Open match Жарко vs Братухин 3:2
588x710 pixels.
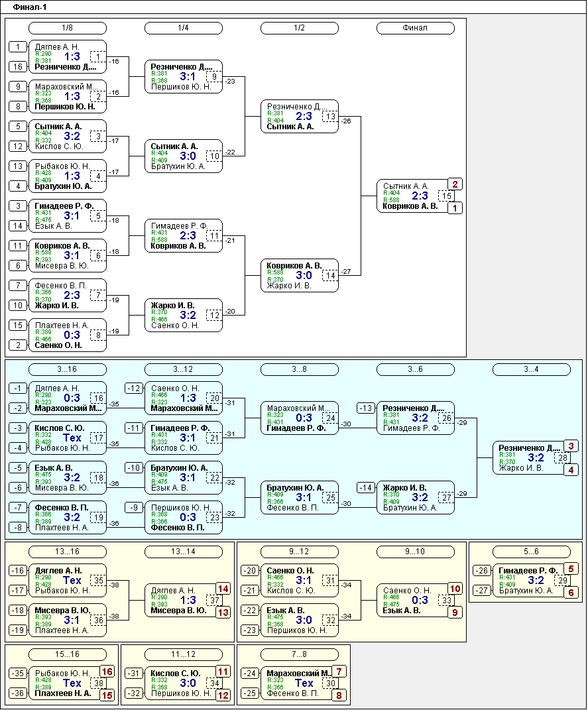tap(415, 498)
